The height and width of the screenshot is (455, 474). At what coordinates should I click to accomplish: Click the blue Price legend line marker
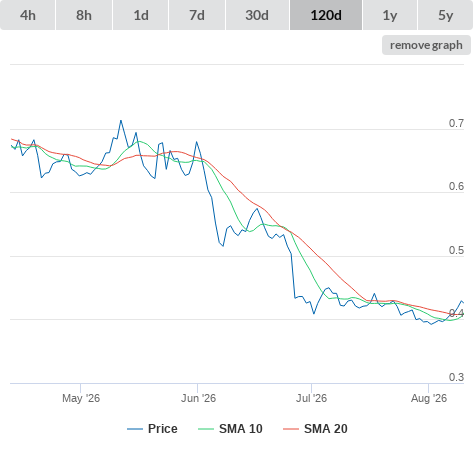click(135, 429)
